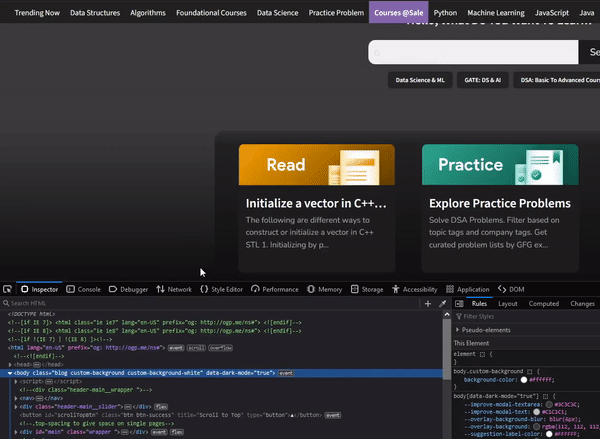The image size is (600, 439).
Task: Pick a color with the eyedropper icon
Action: pyautogui.click(x=442, y=304)
